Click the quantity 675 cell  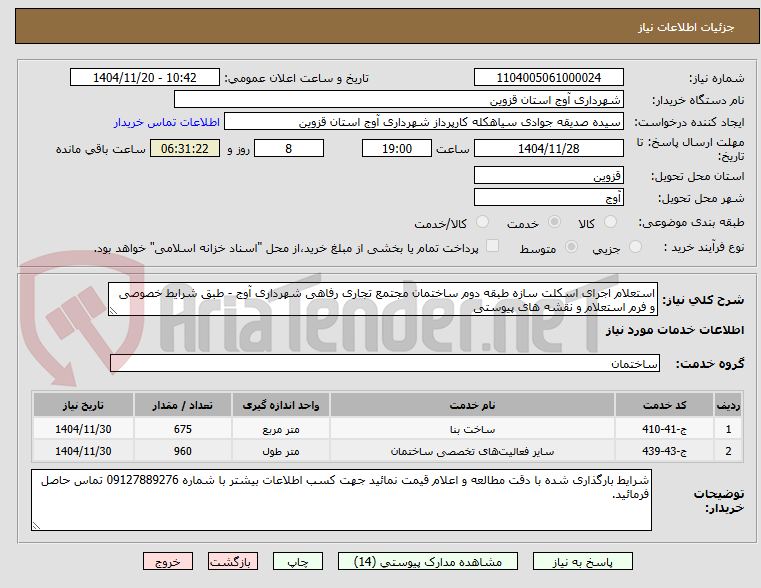[182, 429]
